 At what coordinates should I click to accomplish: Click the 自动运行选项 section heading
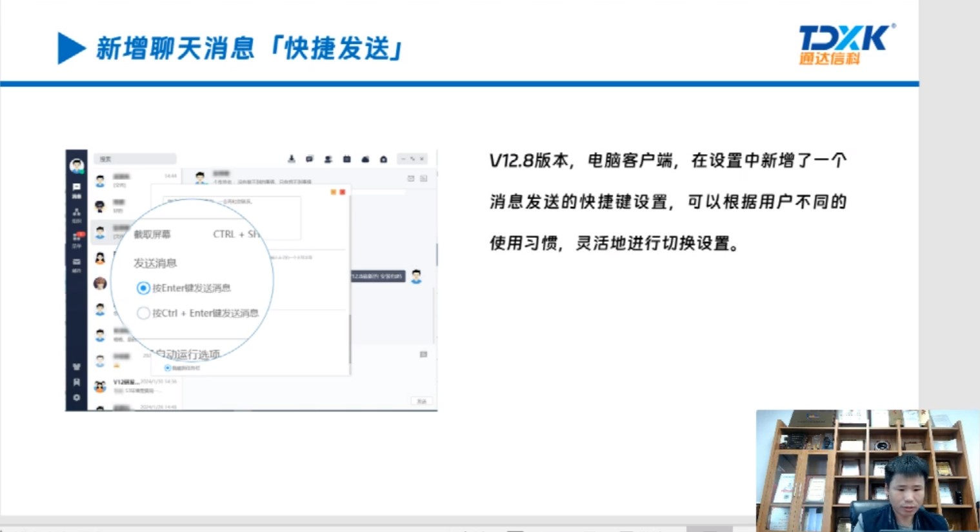188,355
